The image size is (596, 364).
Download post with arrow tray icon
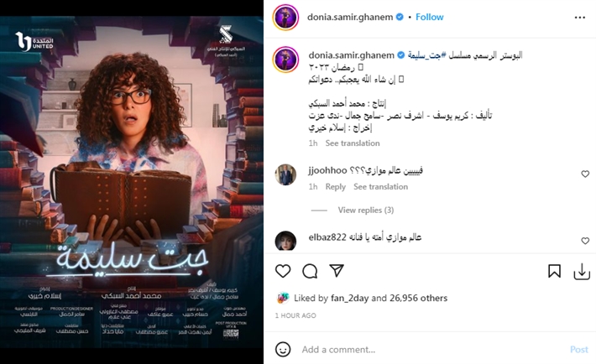(x=582, y=271)
